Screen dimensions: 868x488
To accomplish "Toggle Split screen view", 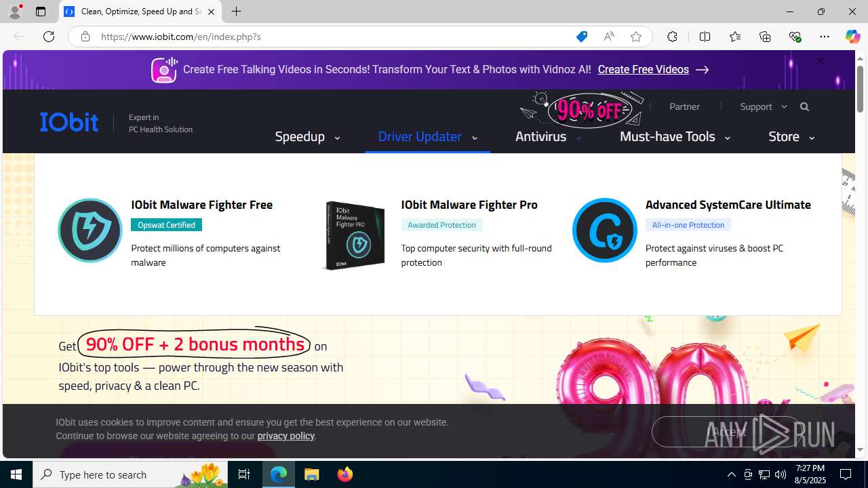I will pos(705,37).
